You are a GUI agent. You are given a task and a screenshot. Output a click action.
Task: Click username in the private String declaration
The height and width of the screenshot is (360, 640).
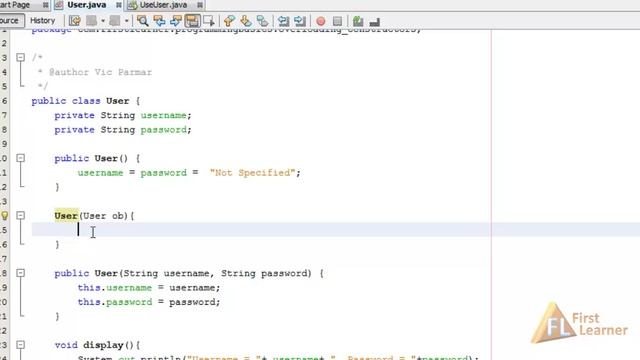(163, 115)
